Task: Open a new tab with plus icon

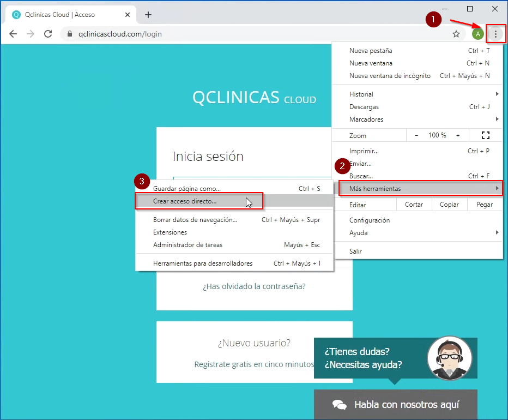Action: (148, 15)
